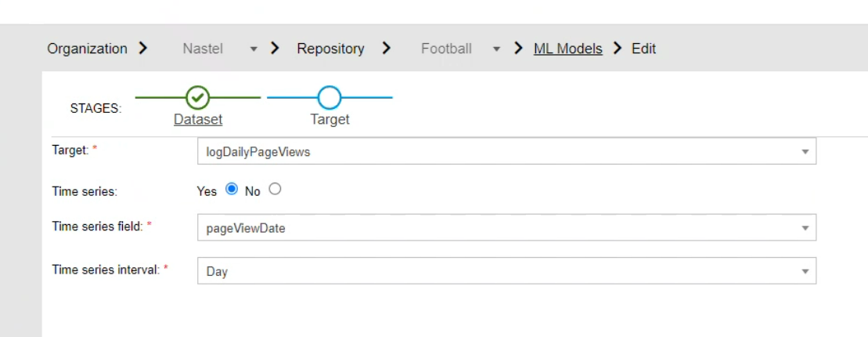This screenshot has height=337, width=868.
Task: Go to the Dataset stage link
Action: click(197, 119)
